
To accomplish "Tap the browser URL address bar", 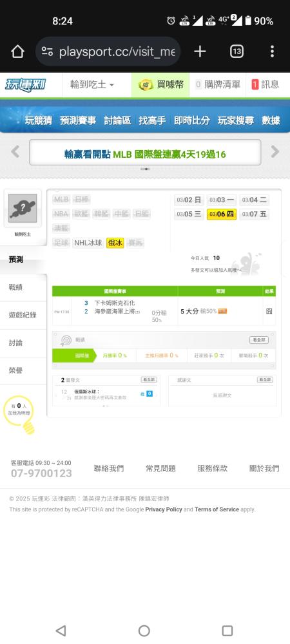I will (108, 52).
